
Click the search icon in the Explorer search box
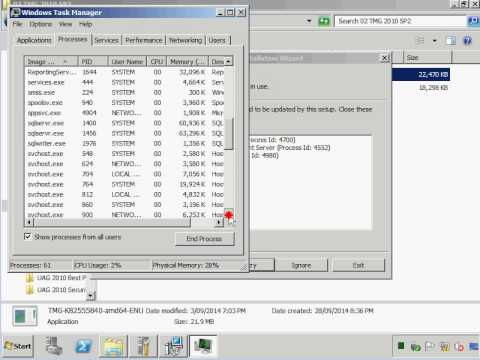[473, 21]
